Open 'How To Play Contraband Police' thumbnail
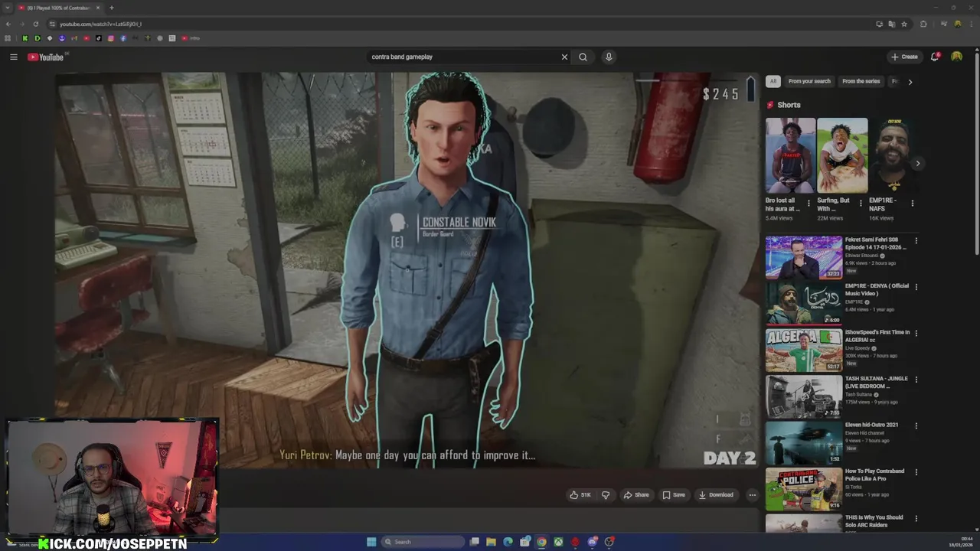 [x=803, y=488]
